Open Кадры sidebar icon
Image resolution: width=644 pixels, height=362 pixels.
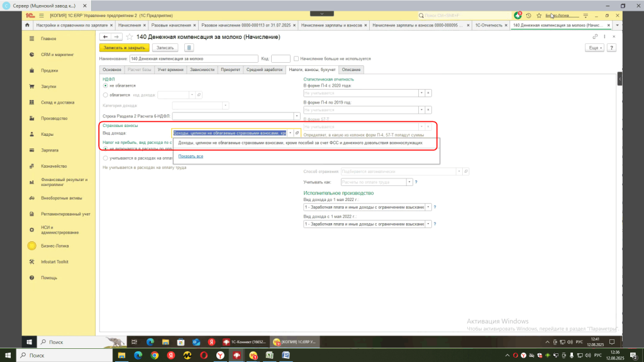click(31, 134)
